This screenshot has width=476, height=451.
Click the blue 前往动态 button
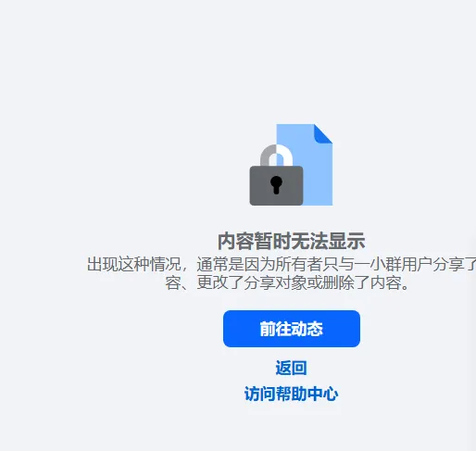(292, 329)
